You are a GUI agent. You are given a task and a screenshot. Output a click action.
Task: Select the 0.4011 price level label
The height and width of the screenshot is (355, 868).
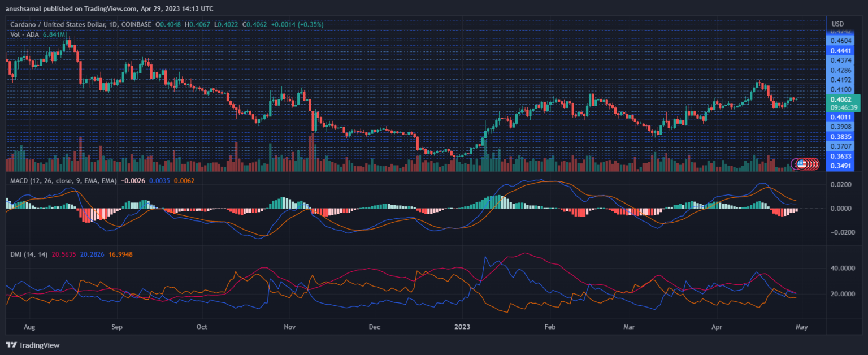pyautogui.click(x=840, y=117)
